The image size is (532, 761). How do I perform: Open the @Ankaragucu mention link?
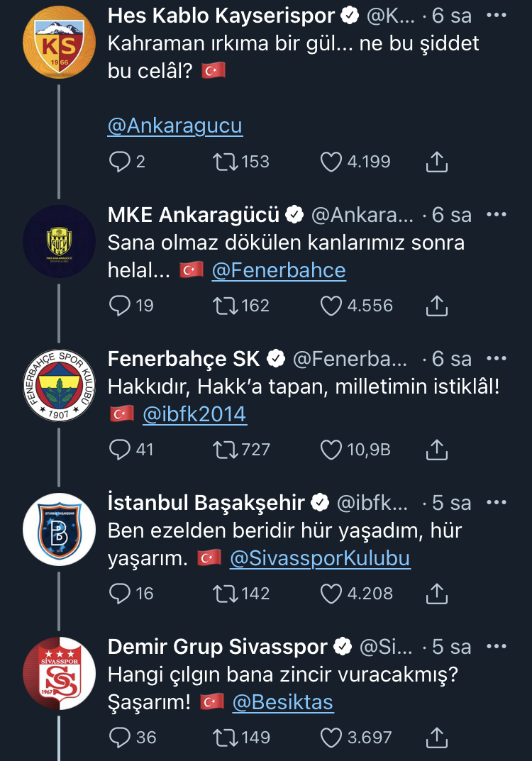pyautogui.click(x=174, y=126)
